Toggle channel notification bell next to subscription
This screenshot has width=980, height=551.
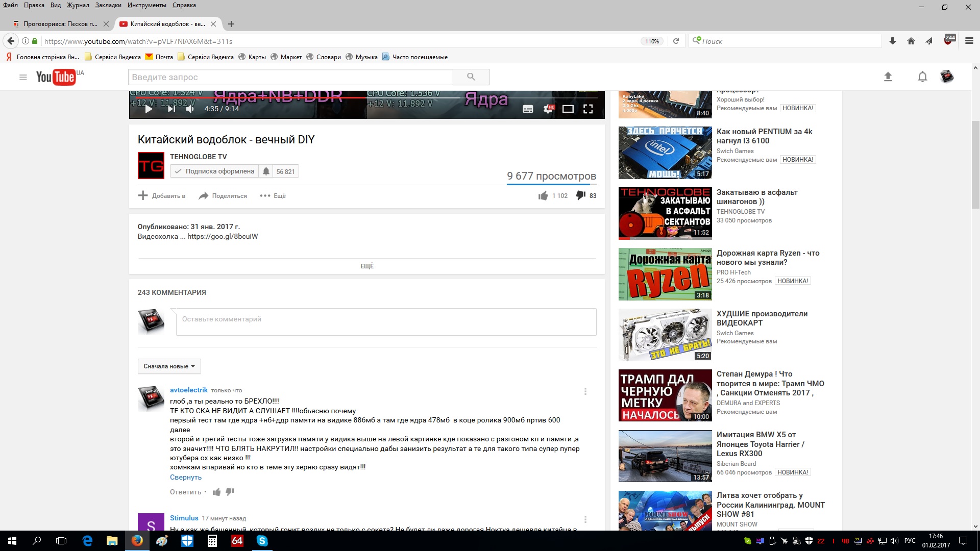tap(266, 171)
